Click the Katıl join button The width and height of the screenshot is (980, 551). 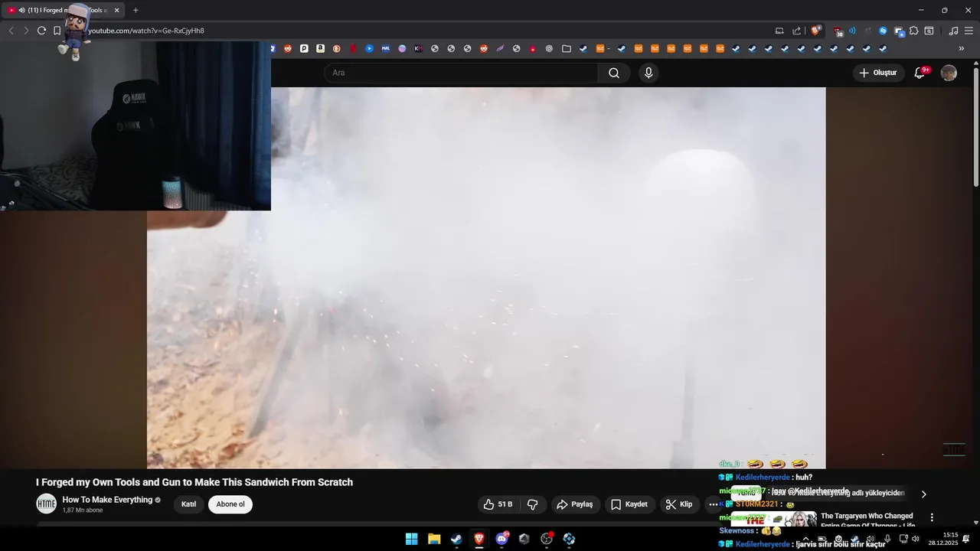point(189,504)
